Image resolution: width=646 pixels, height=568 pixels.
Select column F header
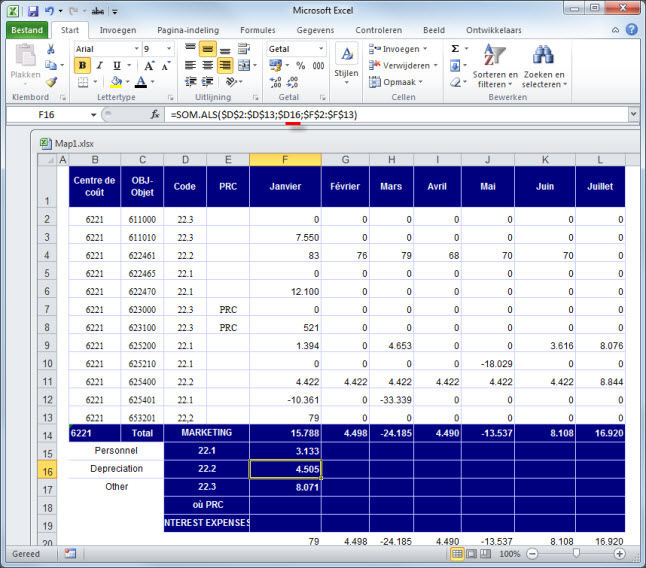285,160
